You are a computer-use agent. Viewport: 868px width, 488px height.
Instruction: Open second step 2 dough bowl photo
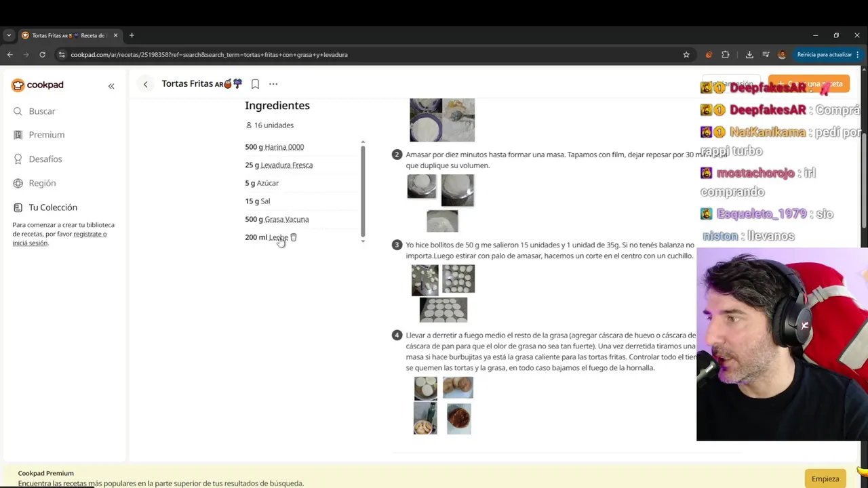pyautogui.click(x=458, y=190)
